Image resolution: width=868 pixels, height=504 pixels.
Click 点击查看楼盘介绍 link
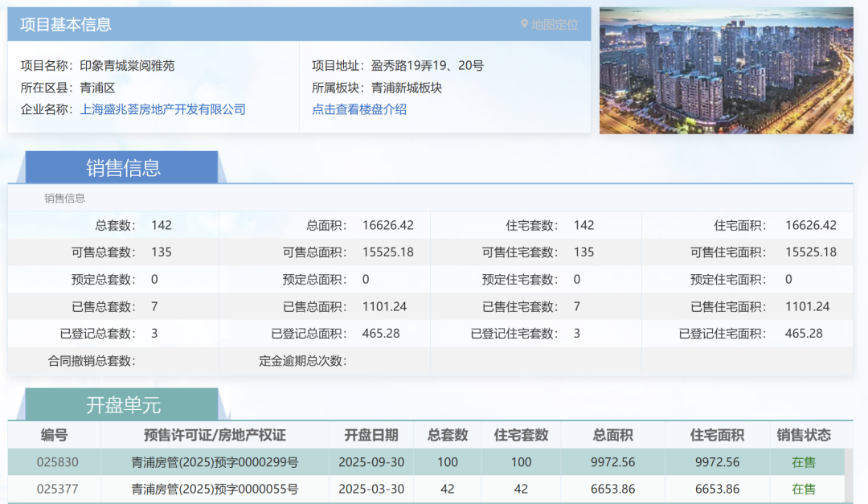(x=359, y=109)
